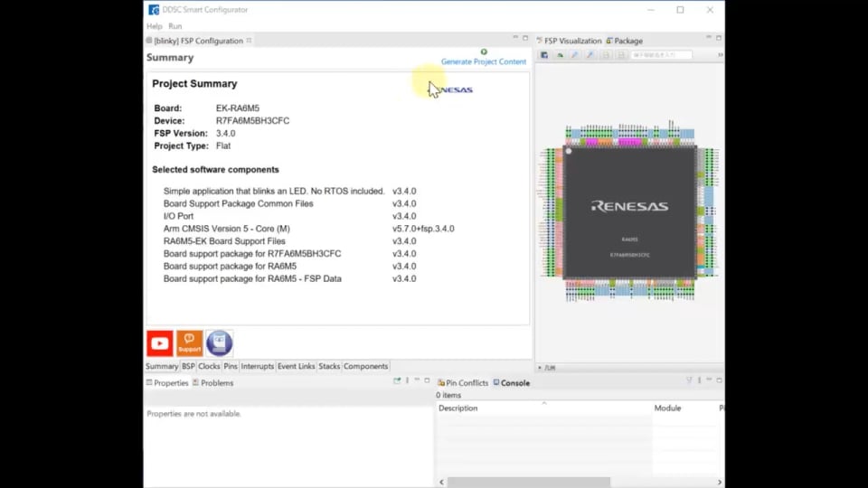Click the 0 items label
Viewport: 868px width, 488px height.
pos(448,395)
